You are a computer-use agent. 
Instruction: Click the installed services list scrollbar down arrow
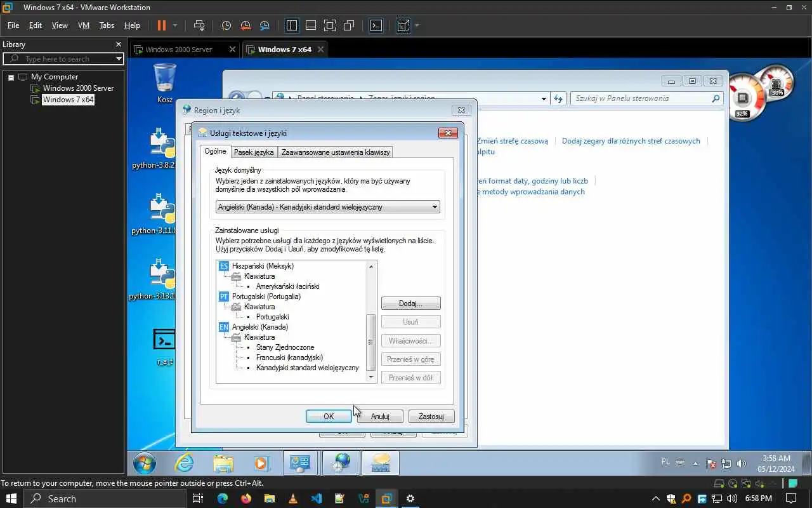(x=371, y=377)
